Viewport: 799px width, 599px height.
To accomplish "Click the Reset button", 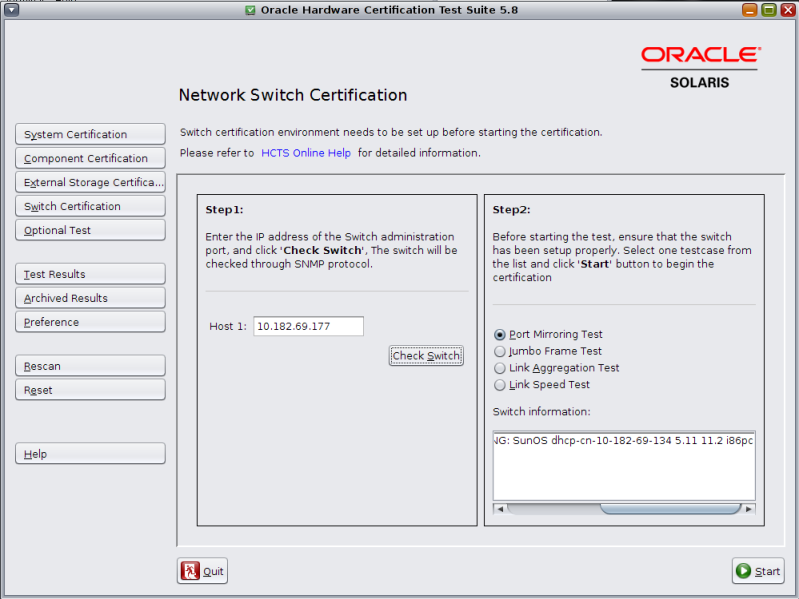I will [x=90, y=390].
